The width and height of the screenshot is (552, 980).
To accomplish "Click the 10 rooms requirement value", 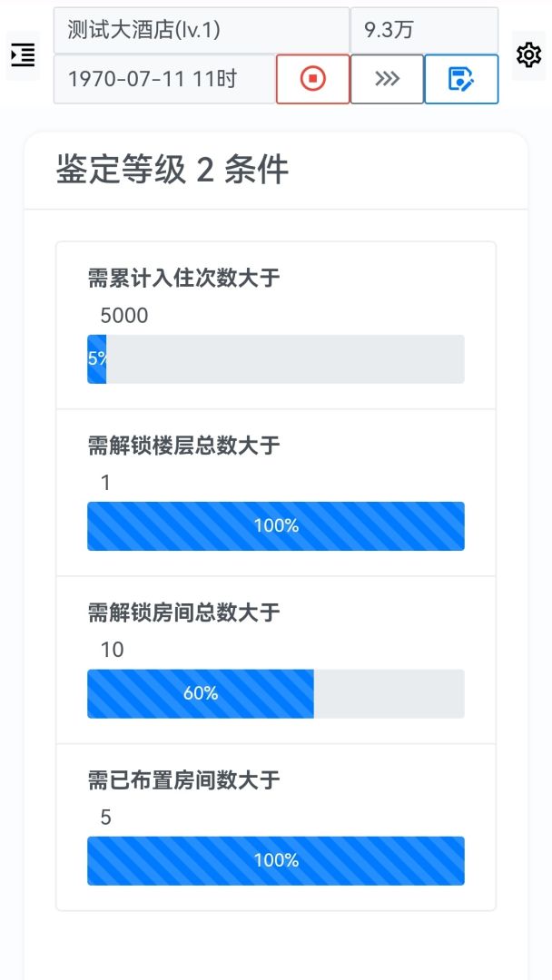I will [x=111, y=650].
